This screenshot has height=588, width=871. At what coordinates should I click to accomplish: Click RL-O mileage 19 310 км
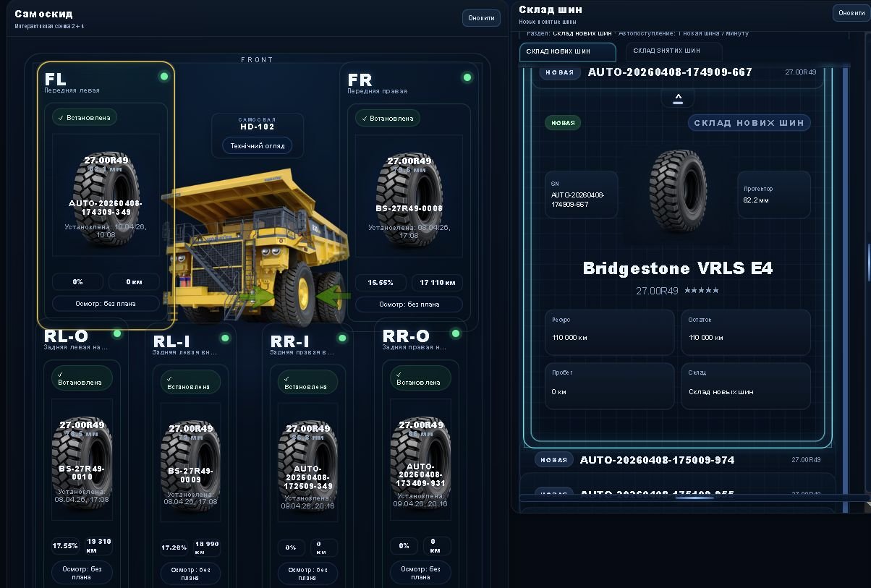99,545
